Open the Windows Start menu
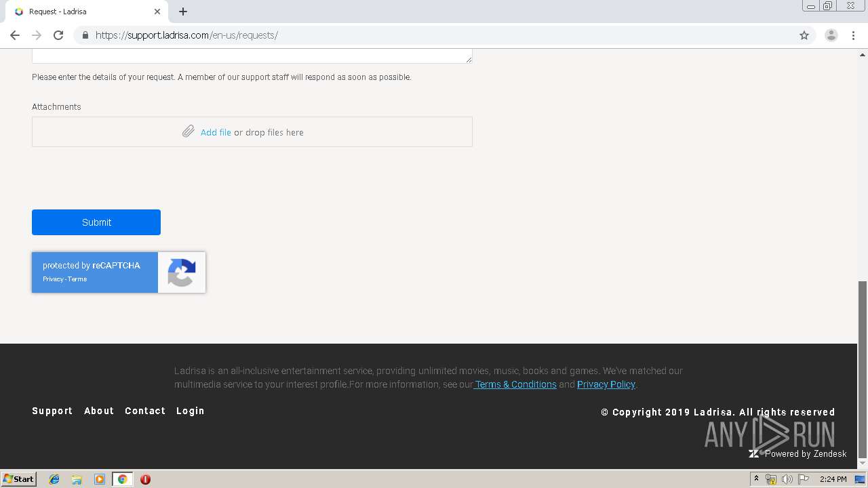868x488 pixels. click(19, 479)
